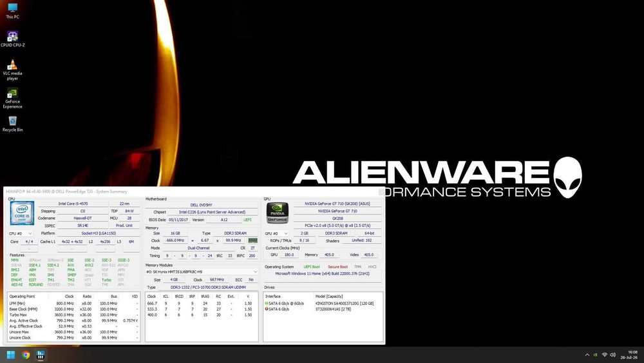This screenshot has height=363, width=644.
Task: Click NVIDIA GeForce GT 710 (GK208) [ASUS] field
Action: tap(337, 204)
